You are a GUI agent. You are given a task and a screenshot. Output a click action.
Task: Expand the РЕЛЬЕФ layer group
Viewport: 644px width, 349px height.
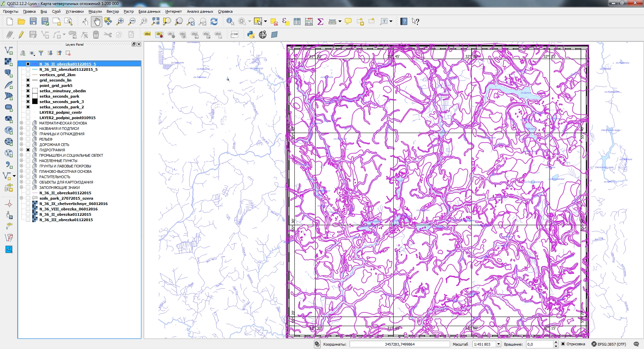pos(21,139)
